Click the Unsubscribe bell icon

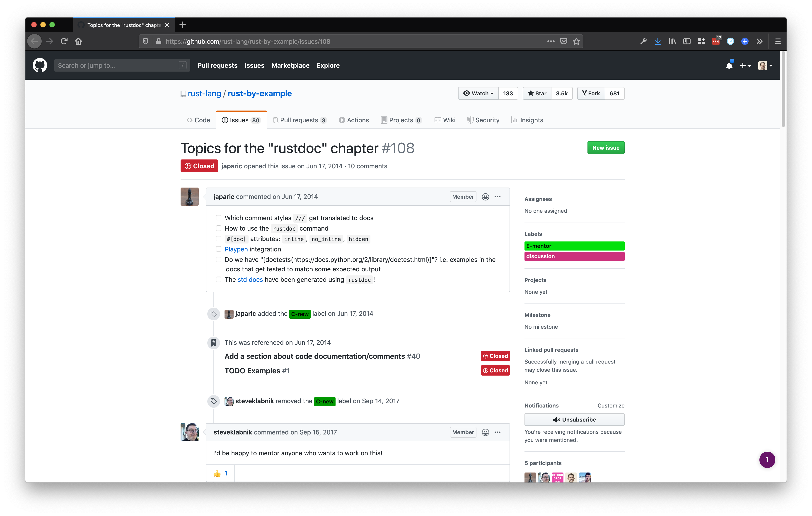coord(555,420)
